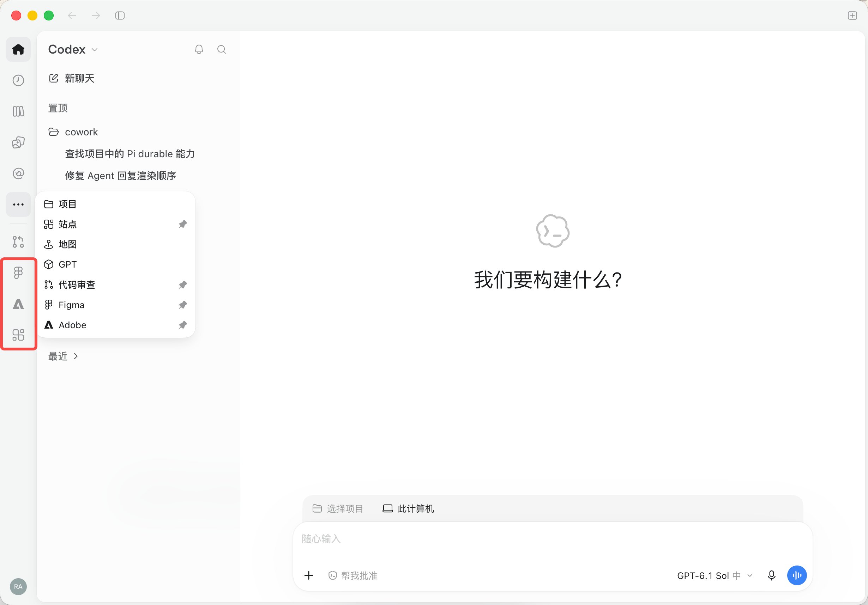Screen dimensions: 868x605
Task: Open 选择项目 project picker
Action: coord(338,509)
